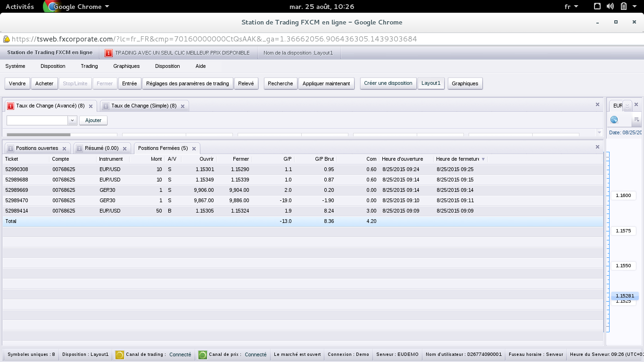Click the Vendre button
This screenshot has height=362, width=644.
click(17, 83)
